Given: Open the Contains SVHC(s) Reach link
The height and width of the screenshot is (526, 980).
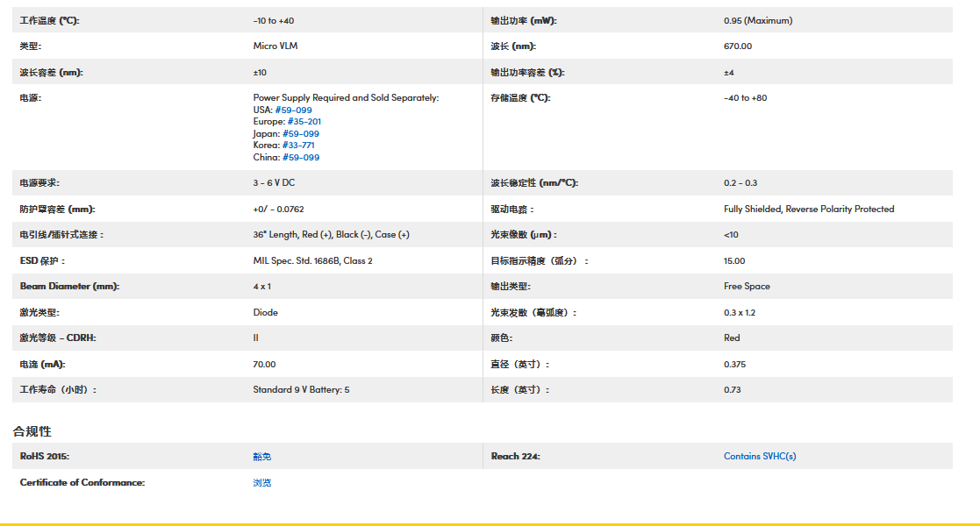Looking at the screenshot, I should pos(759,456).
